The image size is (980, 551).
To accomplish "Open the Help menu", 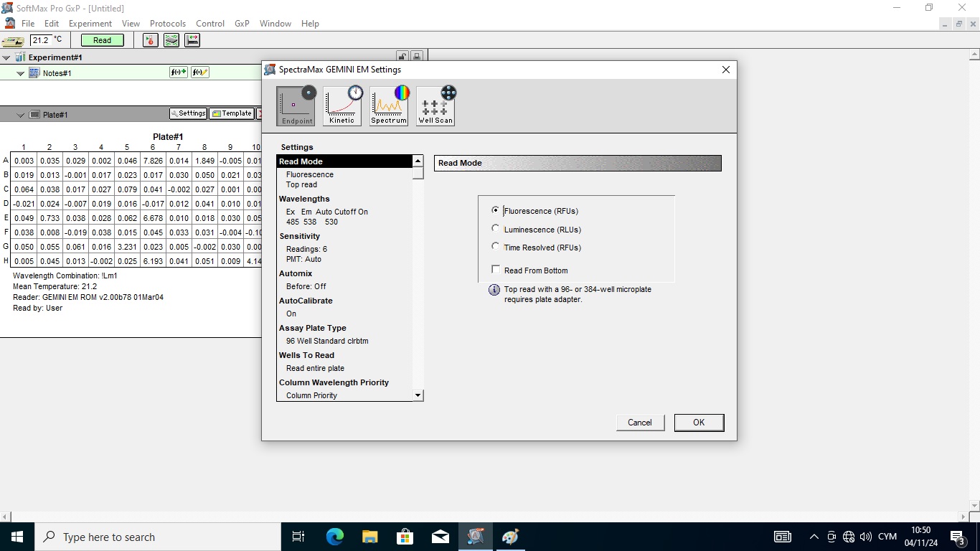I will [x=310, y=24].
